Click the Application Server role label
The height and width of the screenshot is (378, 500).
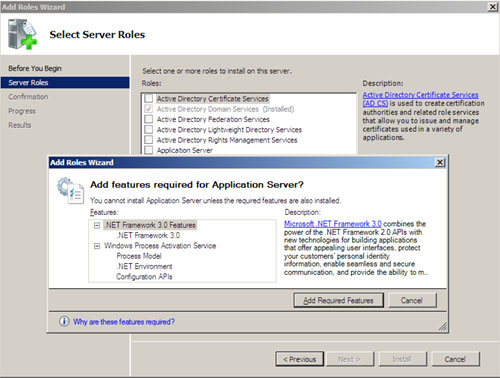pos(185,150)
